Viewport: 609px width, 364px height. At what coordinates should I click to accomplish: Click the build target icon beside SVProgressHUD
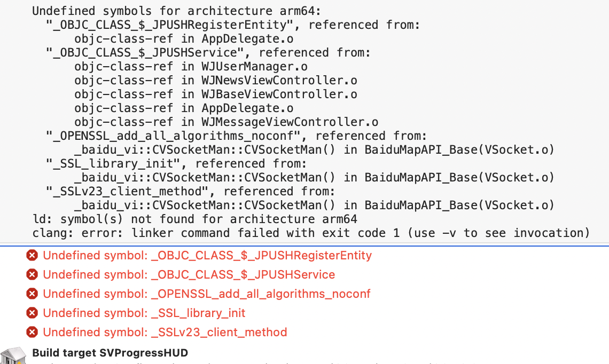point(13,356)
